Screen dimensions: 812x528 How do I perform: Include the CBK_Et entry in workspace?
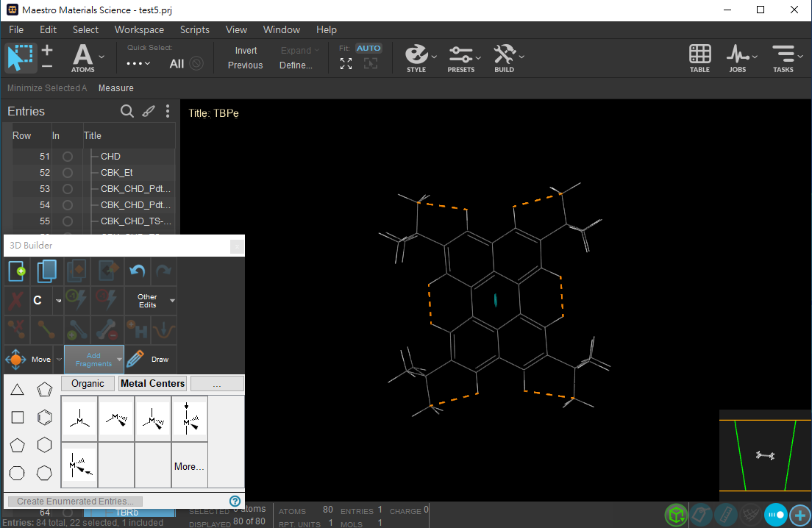point(68,172)
